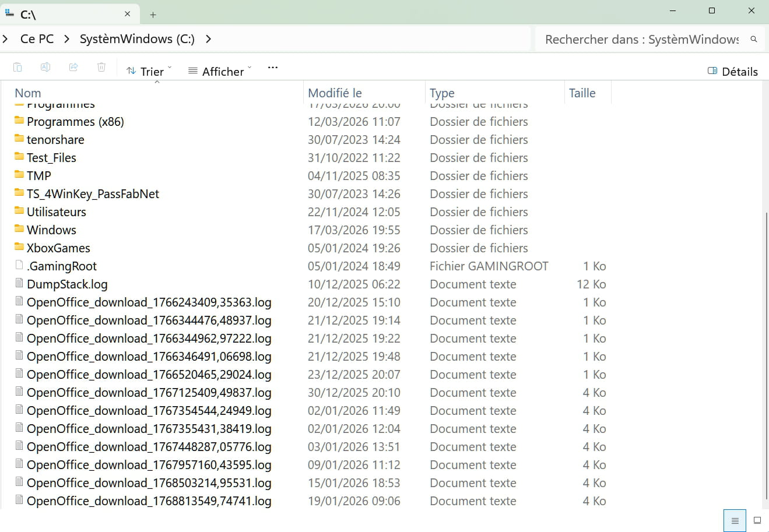Go to Ce PC in the breadcrumb
769x532 pixels.
[x=37, y=39]
